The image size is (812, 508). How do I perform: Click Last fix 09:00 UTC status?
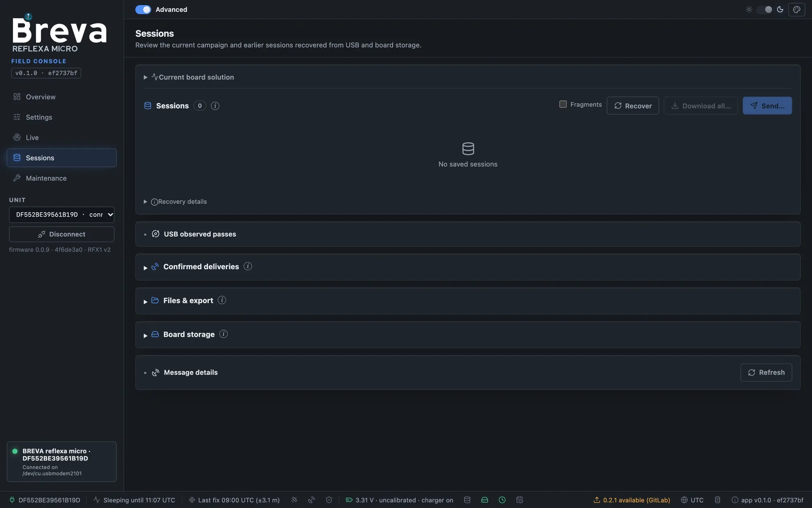234,500
